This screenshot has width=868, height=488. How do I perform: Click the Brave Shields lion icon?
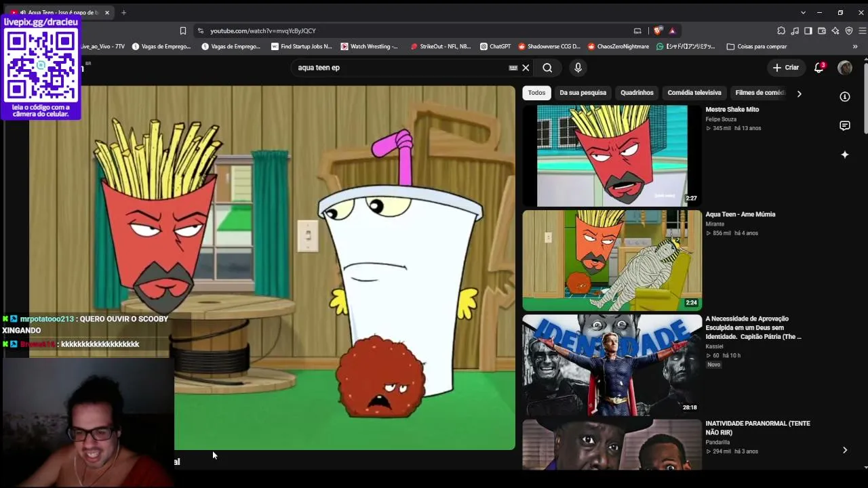tap(658, 30)
